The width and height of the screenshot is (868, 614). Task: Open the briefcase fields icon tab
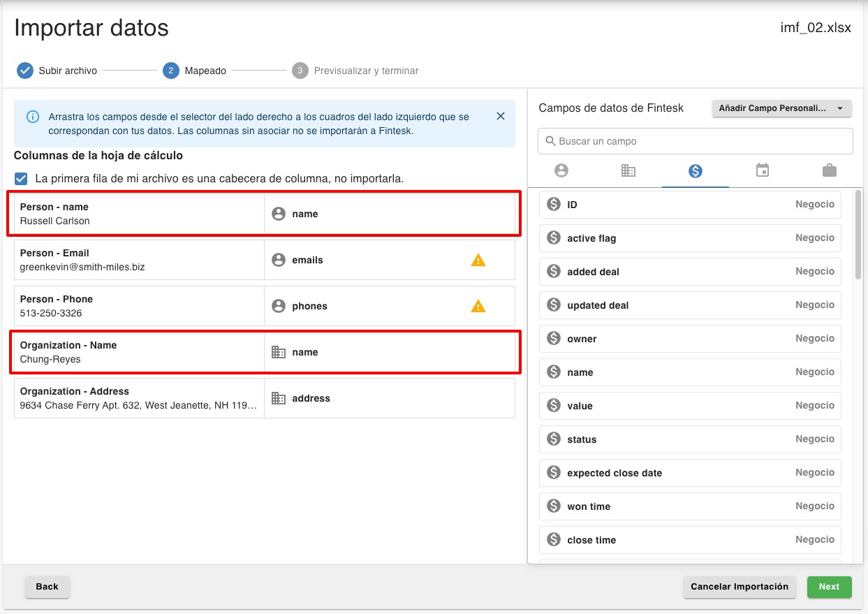[x=829, y=170]
